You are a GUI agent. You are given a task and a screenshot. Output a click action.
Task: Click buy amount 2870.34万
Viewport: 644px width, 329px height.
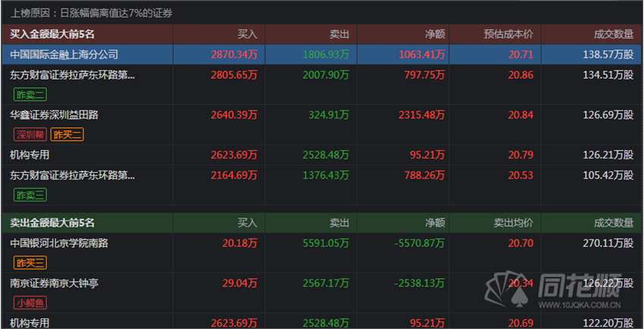234,55
